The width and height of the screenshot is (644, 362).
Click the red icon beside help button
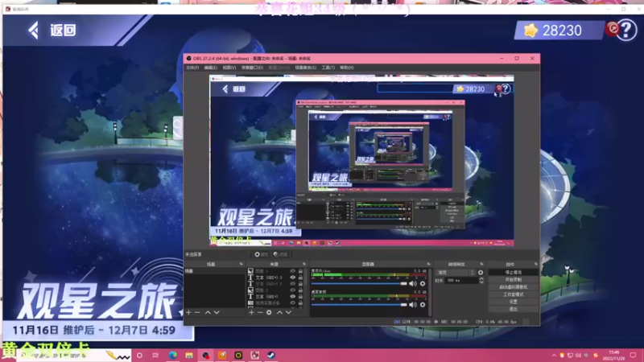(x=613, y=28)
